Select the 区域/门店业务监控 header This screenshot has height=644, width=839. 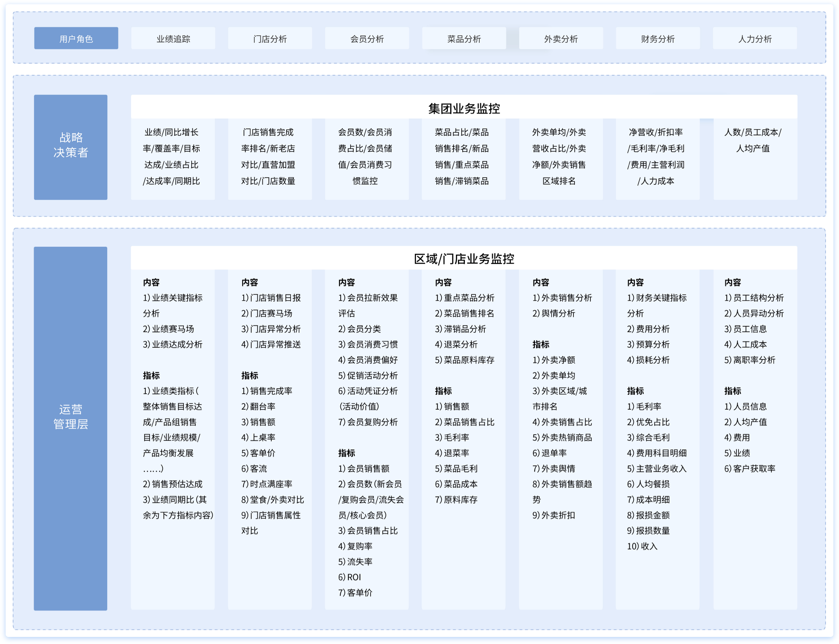(464, 259)
